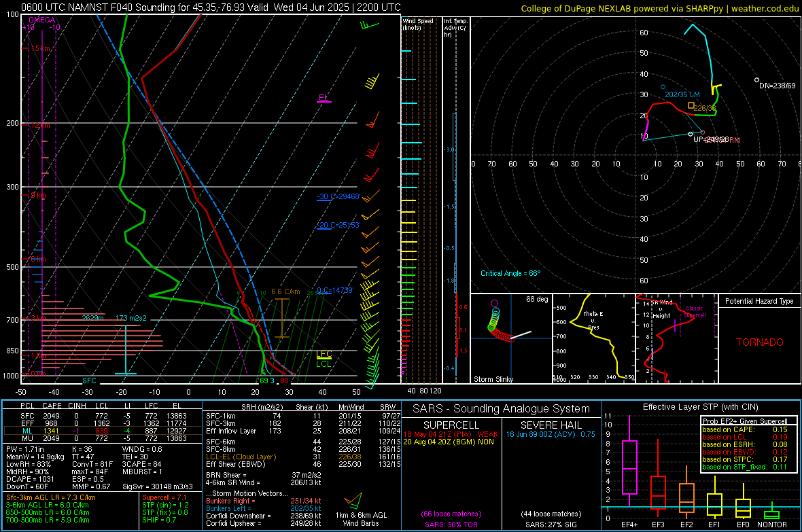Viewport: 802px width, 532px height.
Task: Click the LCL-EL (Cloud Layer) row
Action: (303, 457)
